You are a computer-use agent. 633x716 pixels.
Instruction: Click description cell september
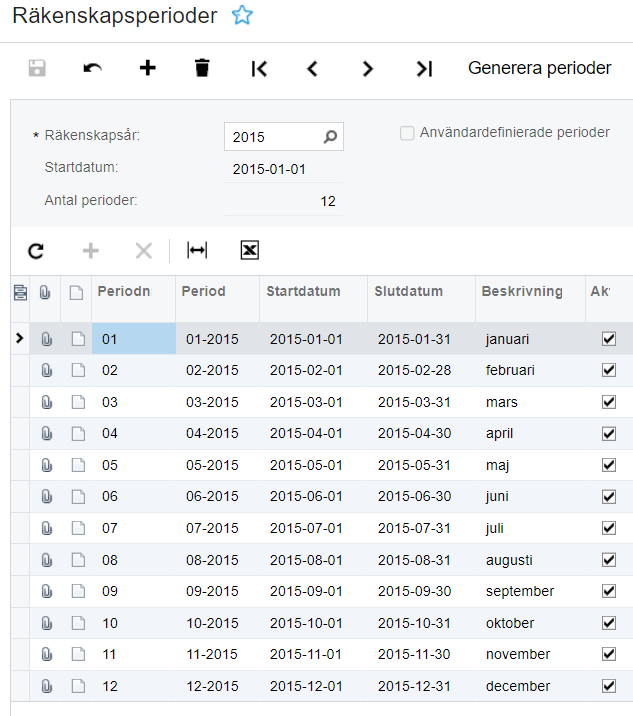click(530, 591)
